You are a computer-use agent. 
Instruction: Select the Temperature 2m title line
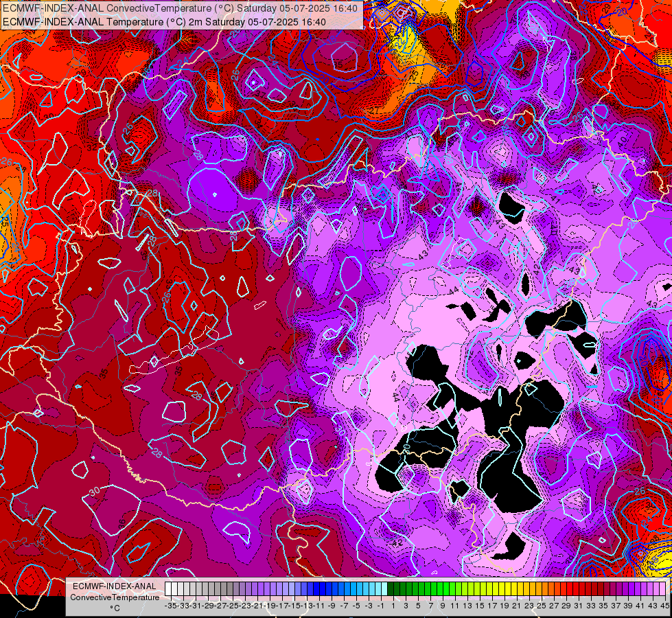[164, 22]
